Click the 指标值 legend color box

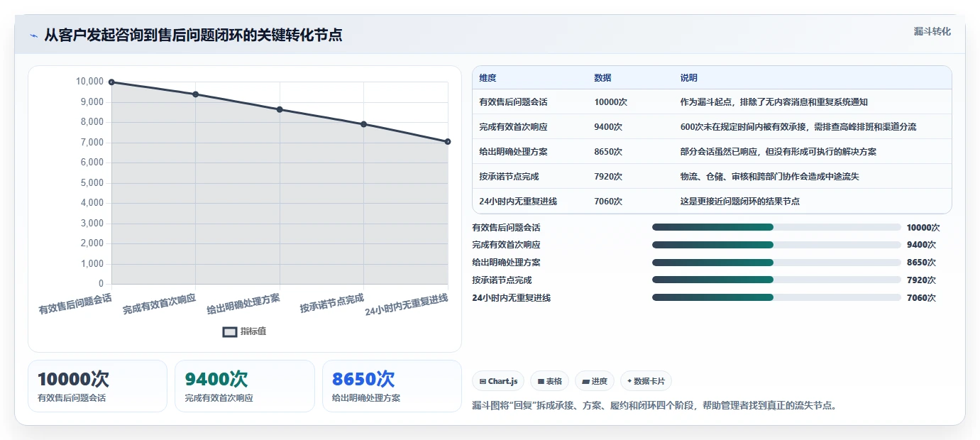[x=230, y=331]
